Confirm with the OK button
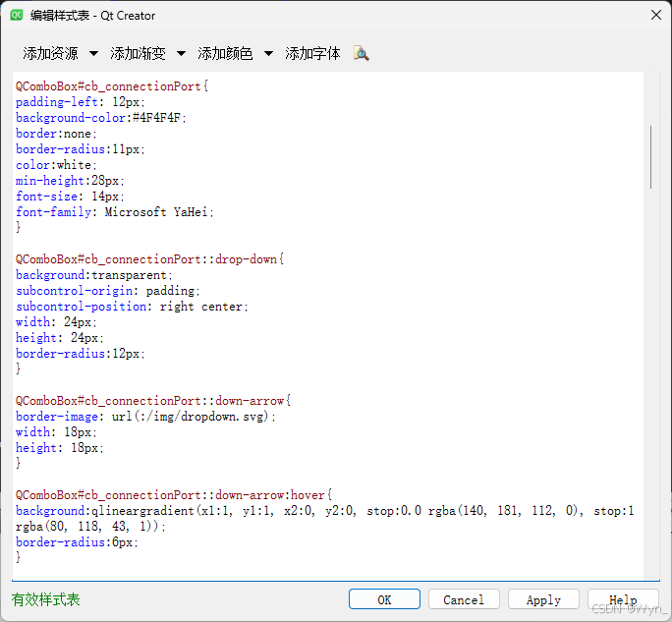672x622 pixels. click(x=384, y=599)
